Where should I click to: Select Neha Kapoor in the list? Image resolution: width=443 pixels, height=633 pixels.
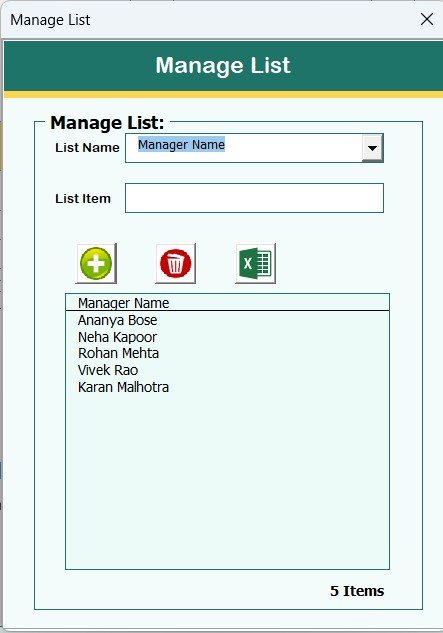pos(227,337)
